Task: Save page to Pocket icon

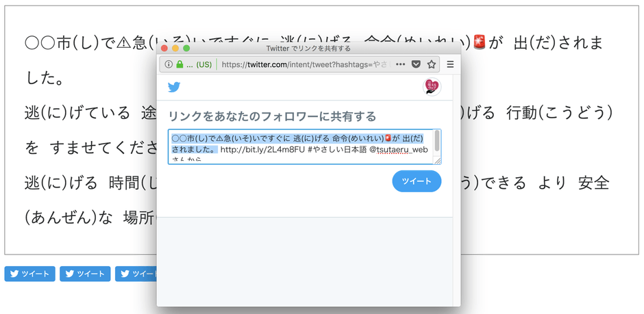Action: [x=416, y=64]
